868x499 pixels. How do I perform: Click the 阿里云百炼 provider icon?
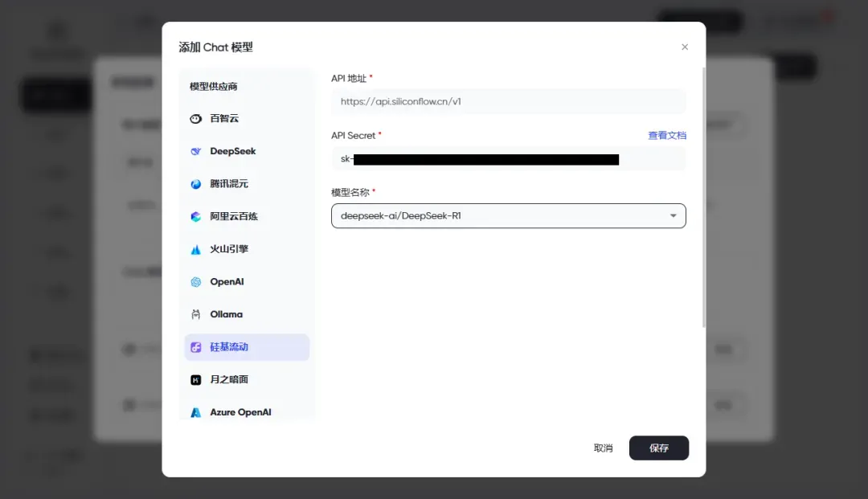click(x=195, y=217)
